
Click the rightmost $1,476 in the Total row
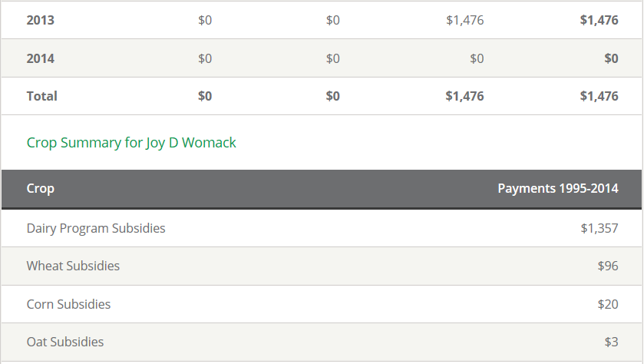599,96
